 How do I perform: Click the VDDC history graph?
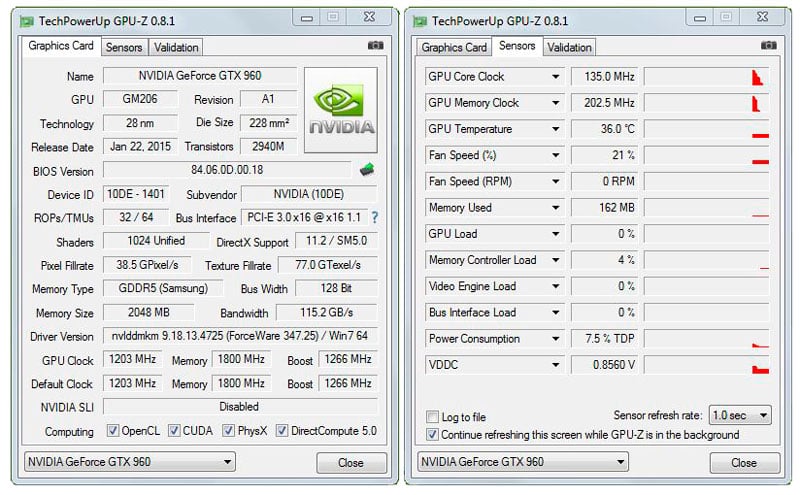click(x=707, y=365)
